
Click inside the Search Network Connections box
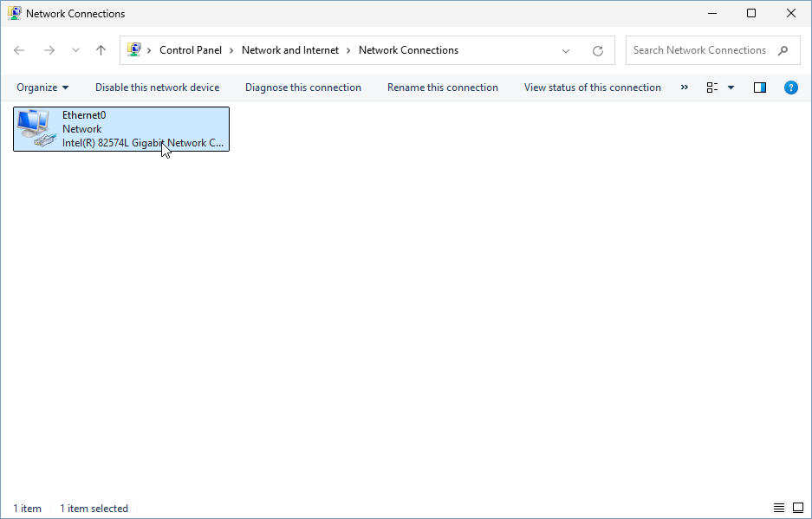pyautogui.click(x=698, y=49)
